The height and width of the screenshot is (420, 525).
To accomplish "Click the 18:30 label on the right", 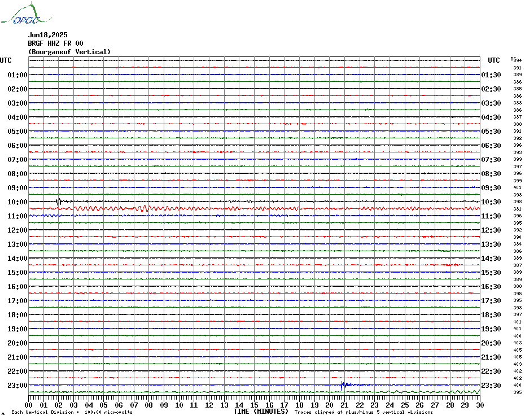I will [x=491, y=315].
